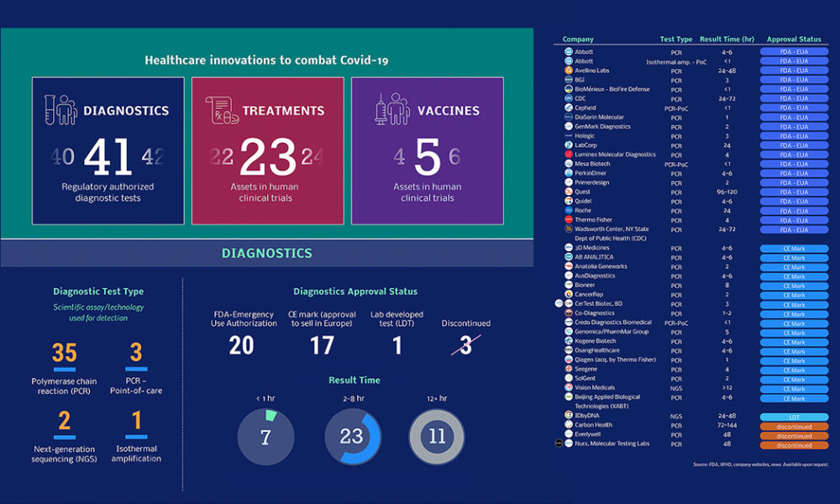Click FDA - EUA badge for Hologic

click(794, 136)
